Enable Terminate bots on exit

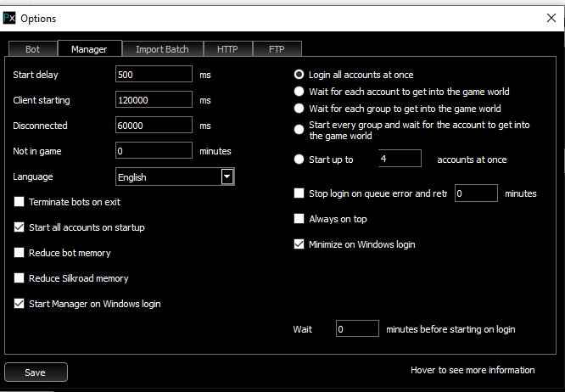(x=20, y=202)
